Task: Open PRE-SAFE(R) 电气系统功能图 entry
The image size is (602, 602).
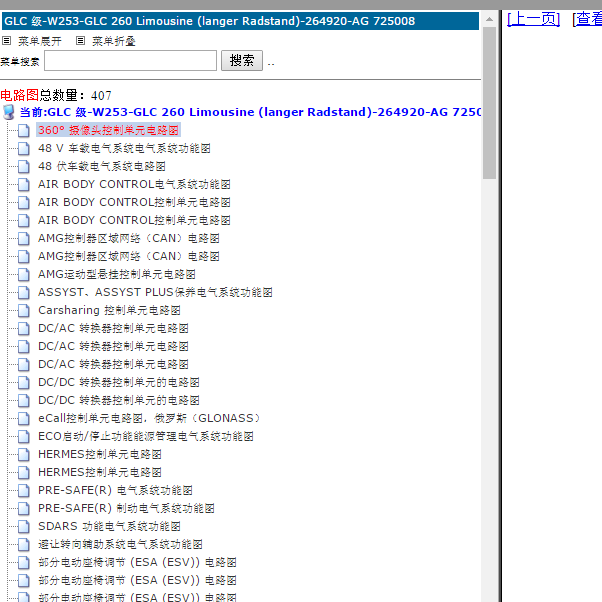Action: click(x=115, y=491)
